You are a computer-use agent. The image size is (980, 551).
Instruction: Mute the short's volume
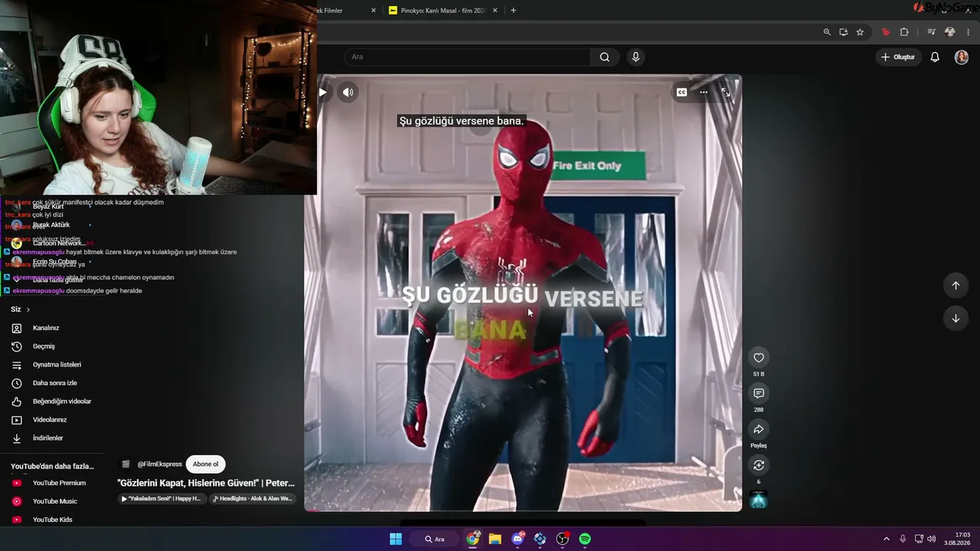click(348, 93)
